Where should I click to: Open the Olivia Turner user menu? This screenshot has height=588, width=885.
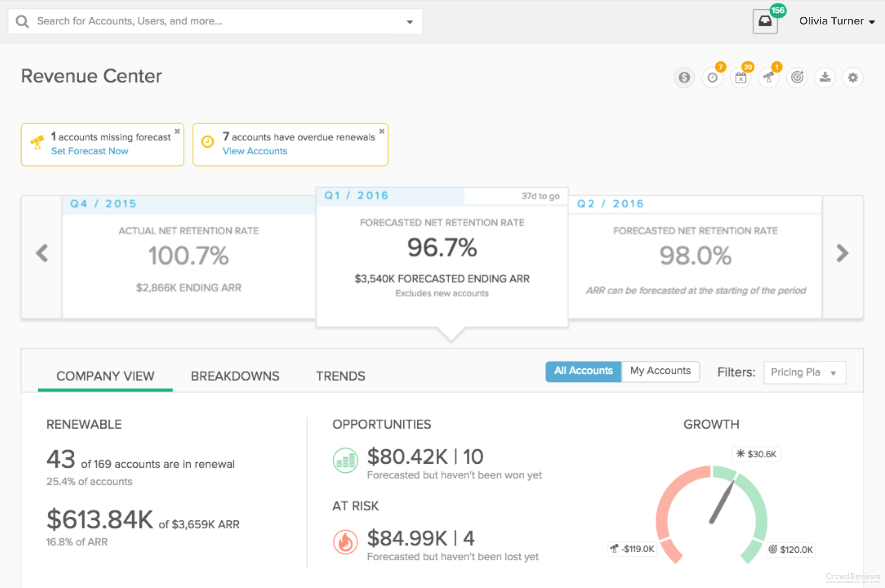click(x=837, y=21)
